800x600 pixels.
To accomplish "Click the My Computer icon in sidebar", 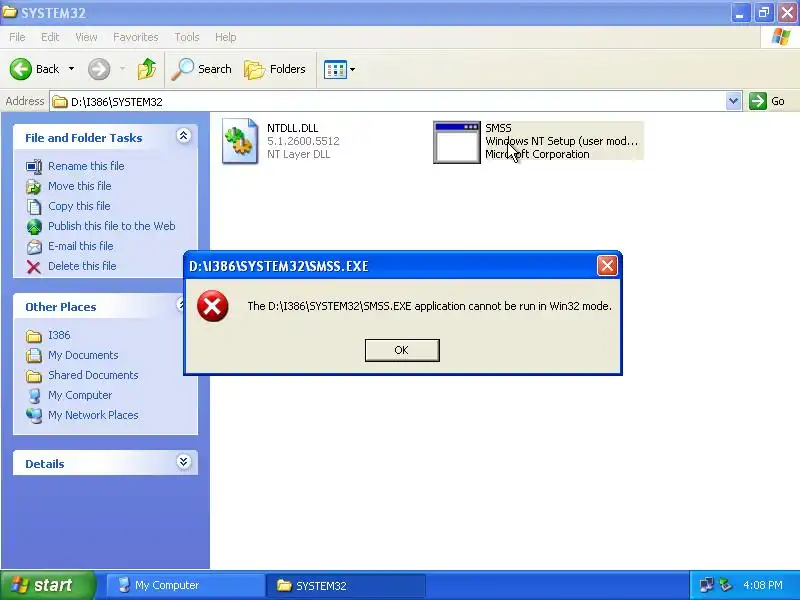I will pos(35,395).
